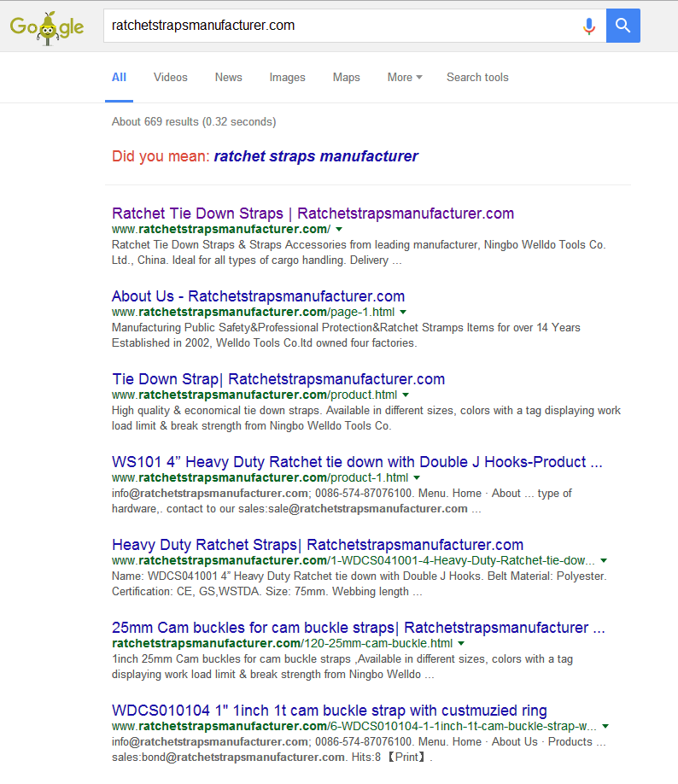The width and height of the screenshot is (678, 784).
Task: Click 'About 669 results (0.32 seconds)' text
Action: point(194,121)
